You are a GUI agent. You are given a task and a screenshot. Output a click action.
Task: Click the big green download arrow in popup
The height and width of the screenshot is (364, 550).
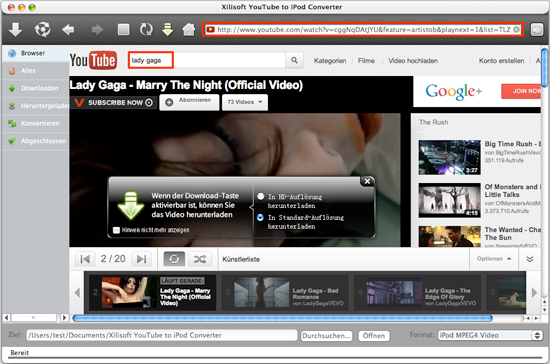[x=131, y=205]
